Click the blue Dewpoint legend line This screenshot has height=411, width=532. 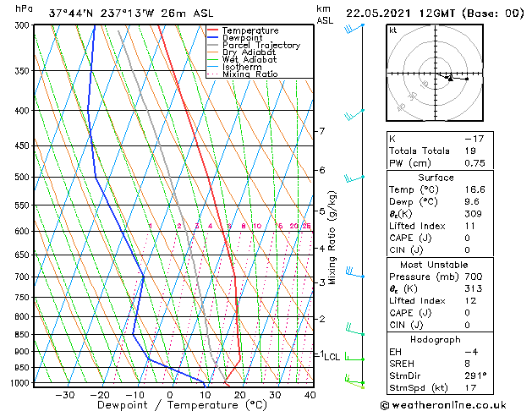[212, 37]
